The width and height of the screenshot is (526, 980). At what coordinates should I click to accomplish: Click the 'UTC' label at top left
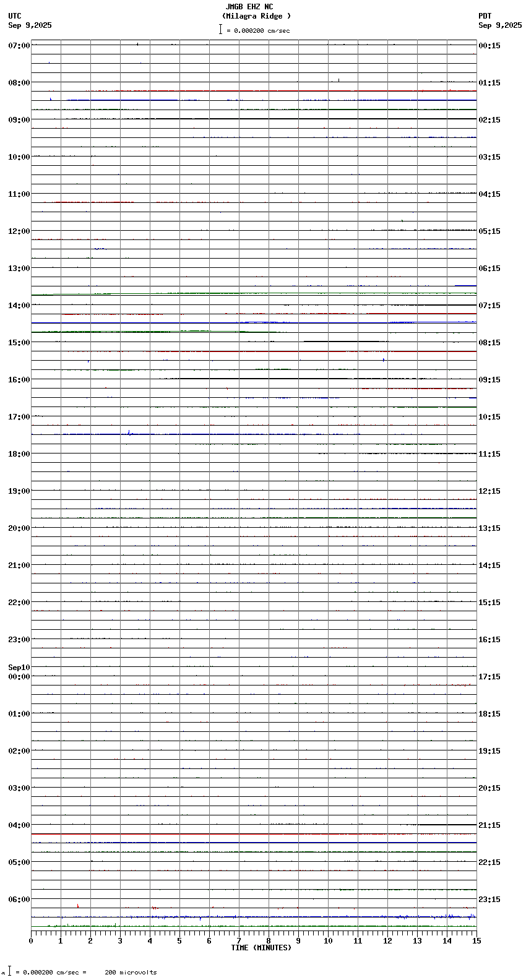[x=15, y=16]
